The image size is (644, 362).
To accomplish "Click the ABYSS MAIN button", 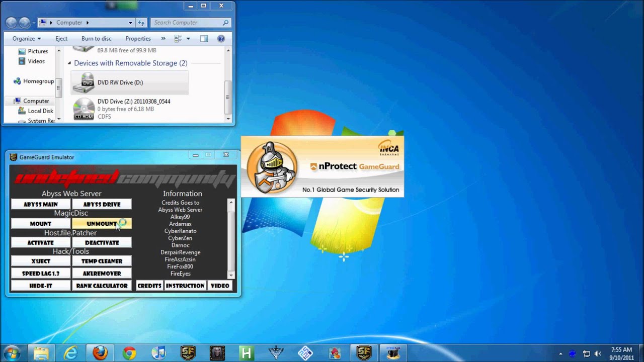I will click(x=41, y=204).
